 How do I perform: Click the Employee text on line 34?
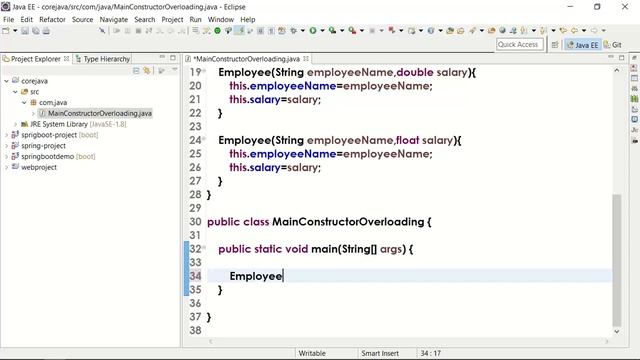pyautogui.click(x=256, y=276)
